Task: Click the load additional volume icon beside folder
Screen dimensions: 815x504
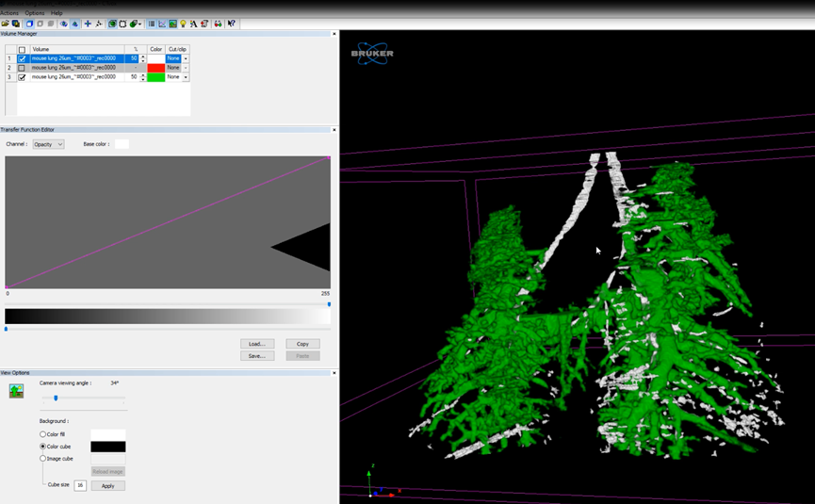Action: [16, 24]
